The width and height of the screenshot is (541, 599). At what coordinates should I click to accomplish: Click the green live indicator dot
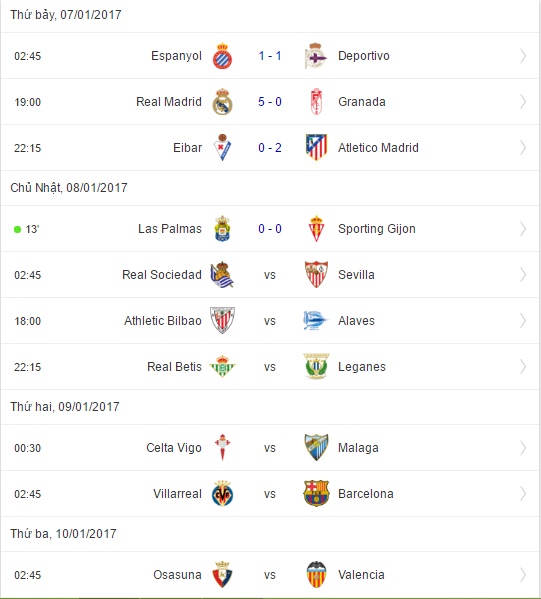coord(17,229)
